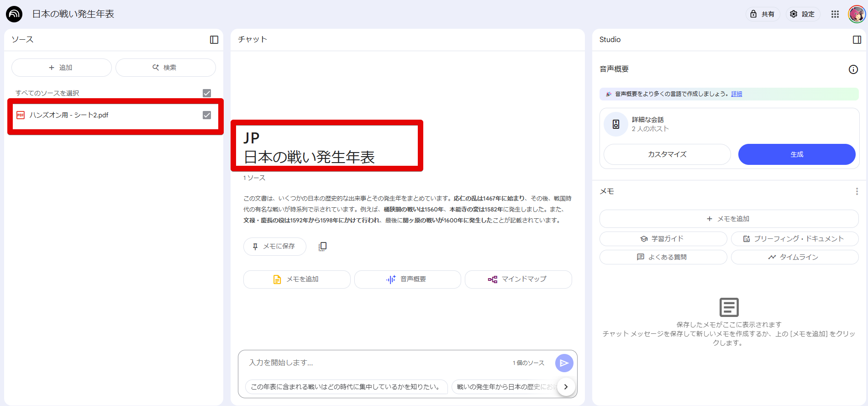The width and height of the screenshot is (868, 406).
Task: Open 設定 settings
Action: (803, 14)
